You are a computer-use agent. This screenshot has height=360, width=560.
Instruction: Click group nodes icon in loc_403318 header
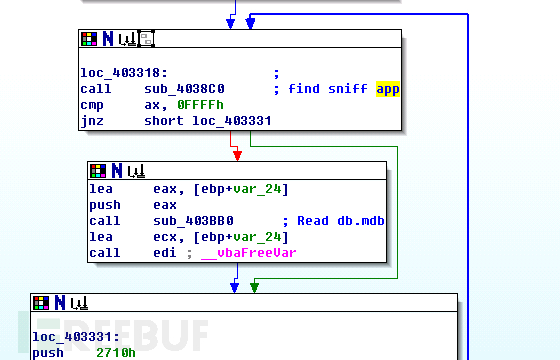(146, 39)
